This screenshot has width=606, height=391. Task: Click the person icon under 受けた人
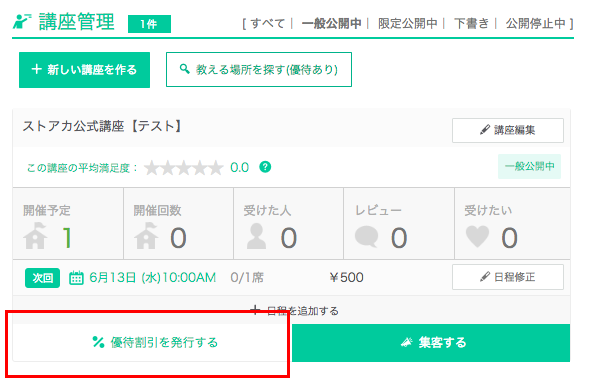click(x=256, y=236)
